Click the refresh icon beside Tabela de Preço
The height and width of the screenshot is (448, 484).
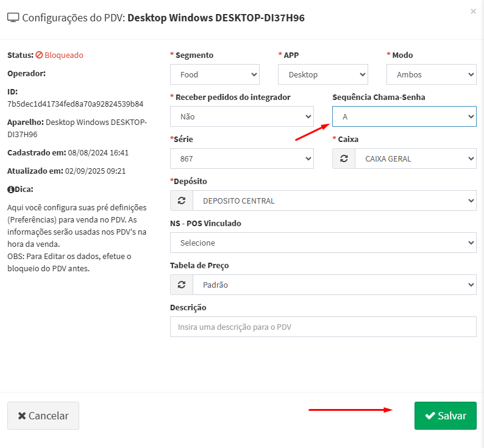(x=182, y=285)
